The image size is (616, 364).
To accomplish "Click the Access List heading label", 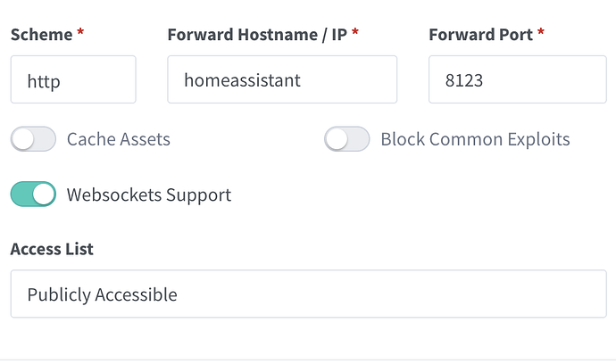I will (x=52, y=249).
